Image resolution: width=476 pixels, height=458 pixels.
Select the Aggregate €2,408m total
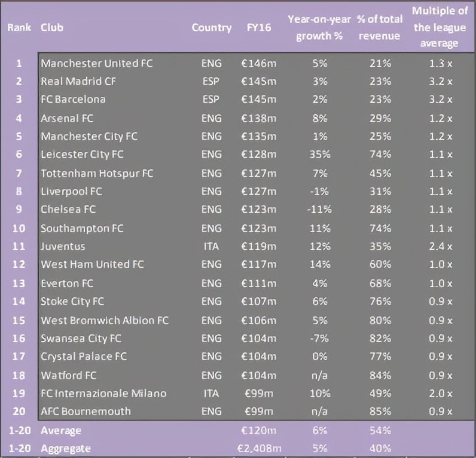coord(259,448)
